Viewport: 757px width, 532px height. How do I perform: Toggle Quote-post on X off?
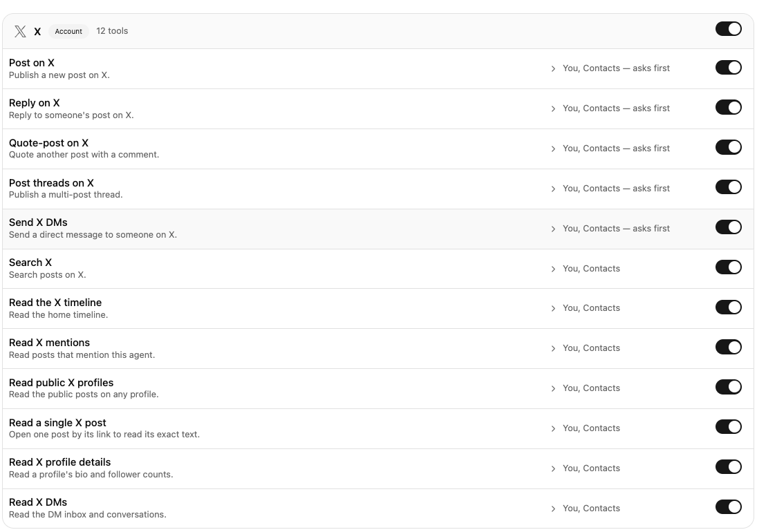tap(729, 148)
